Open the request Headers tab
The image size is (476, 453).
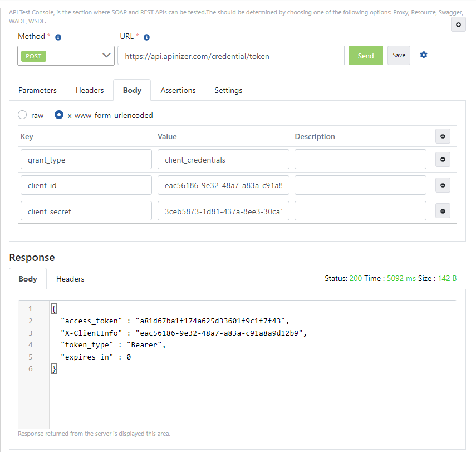click(x=90, y=90)
